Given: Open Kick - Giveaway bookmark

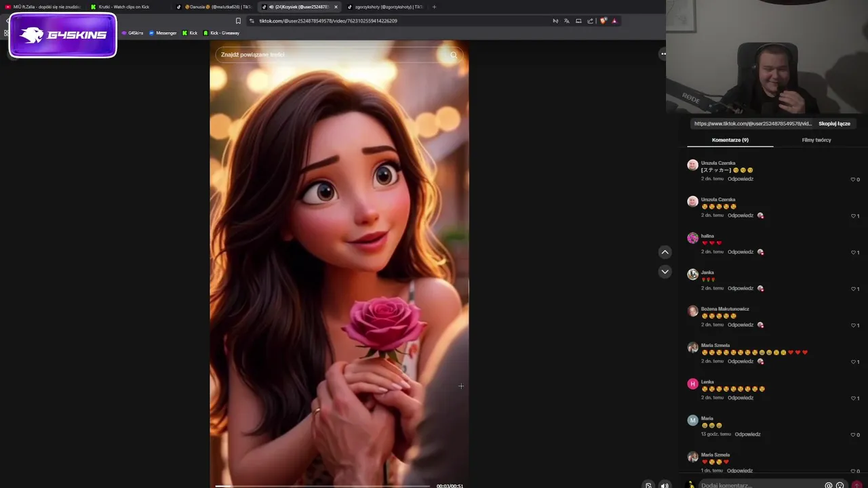Looking at the screenshot, I should pyautogui.click(x=221, y=33).
